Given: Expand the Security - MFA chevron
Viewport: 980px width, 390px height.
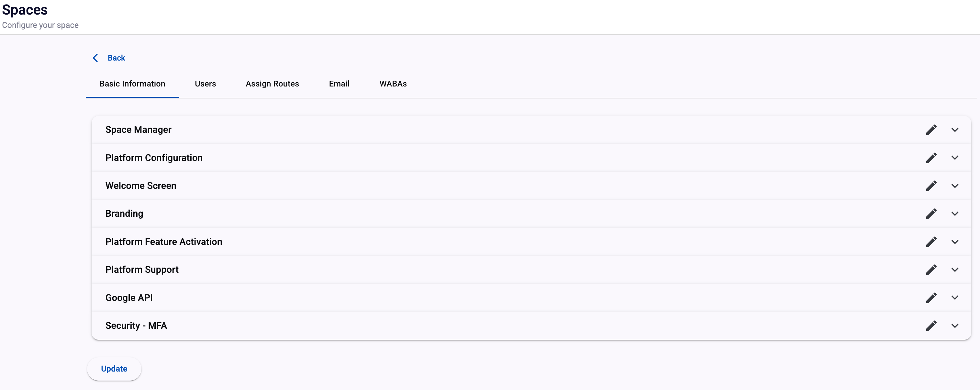Looking at the screenshot, I should [954, 326].
